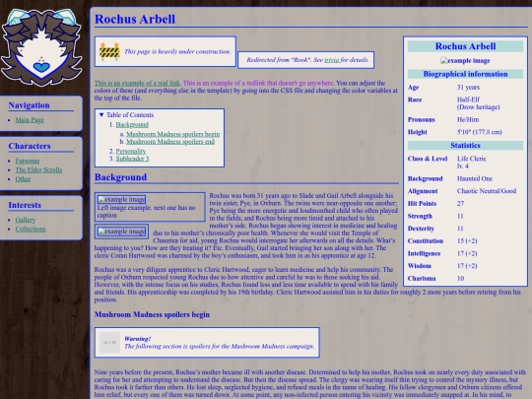Click the Dexterity label
Image resolution: width=532 pixels, height=399 pixels.
421,229
